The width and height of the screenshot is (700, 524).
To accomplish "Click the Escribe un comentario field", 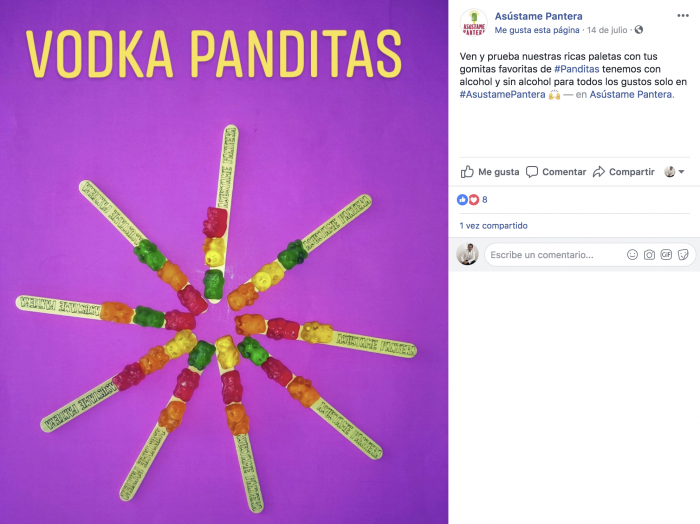I will (555, 255).
